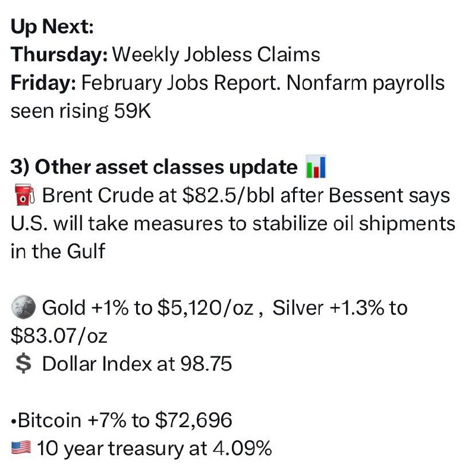
Task: Click the dollar sign emoji icon
Action: click(23, 364)
